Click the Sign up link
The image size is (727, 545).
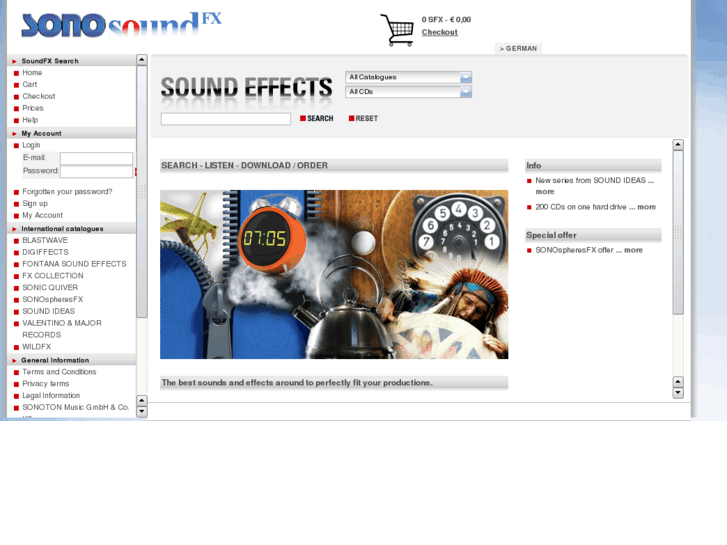click(x=35, y=203)
